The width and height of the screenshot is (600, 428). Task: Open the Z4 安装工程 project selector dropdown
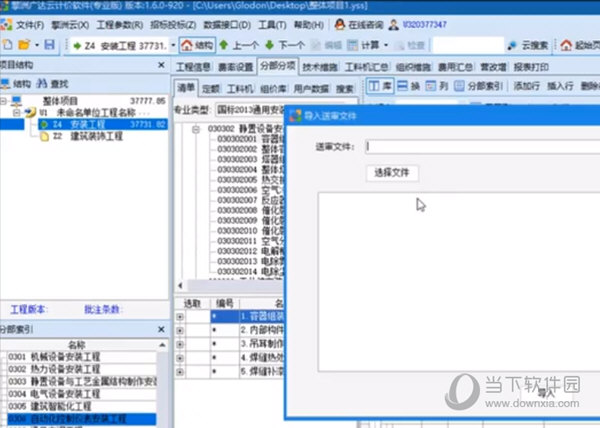click(x=173, y=46)
